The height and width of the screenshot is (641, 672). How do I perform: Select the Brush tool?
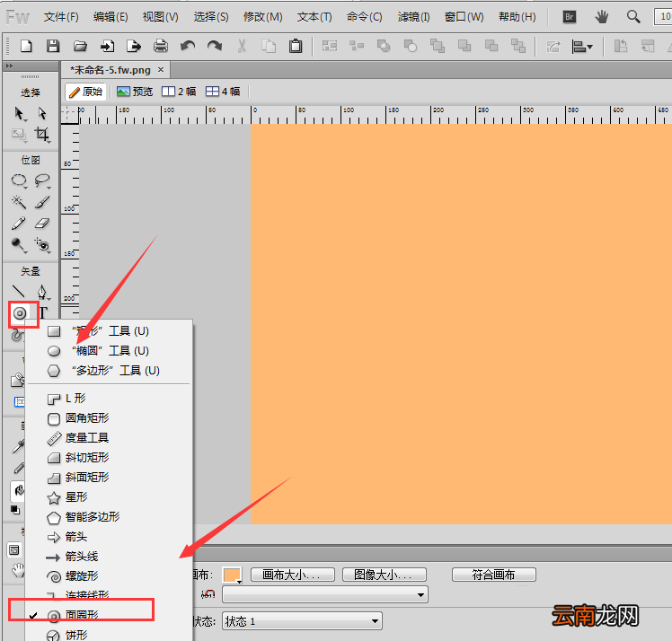(x=42, y=202)
